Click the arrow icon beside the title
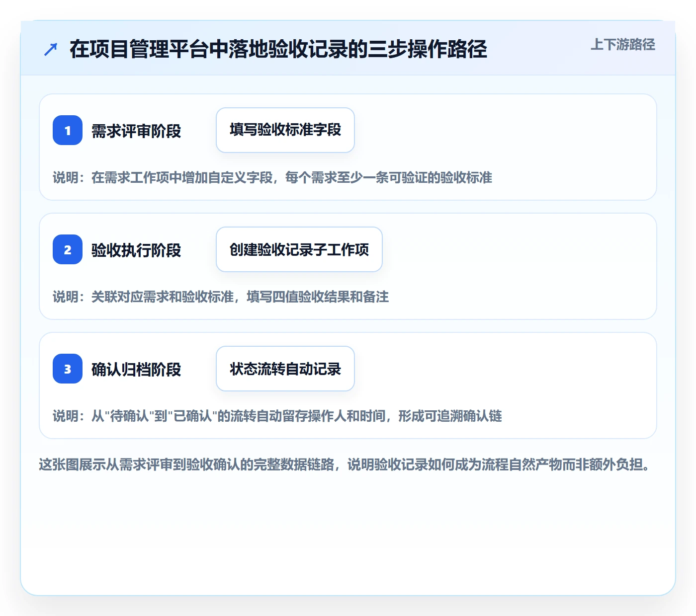Viewport: 696px width, 616px height. [51, 49]
